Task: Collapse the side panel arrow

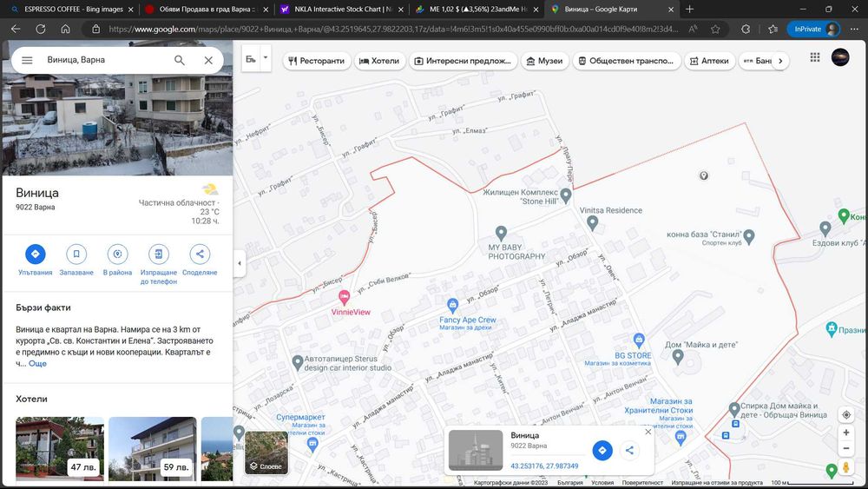Action: click(x=240, y=264)
